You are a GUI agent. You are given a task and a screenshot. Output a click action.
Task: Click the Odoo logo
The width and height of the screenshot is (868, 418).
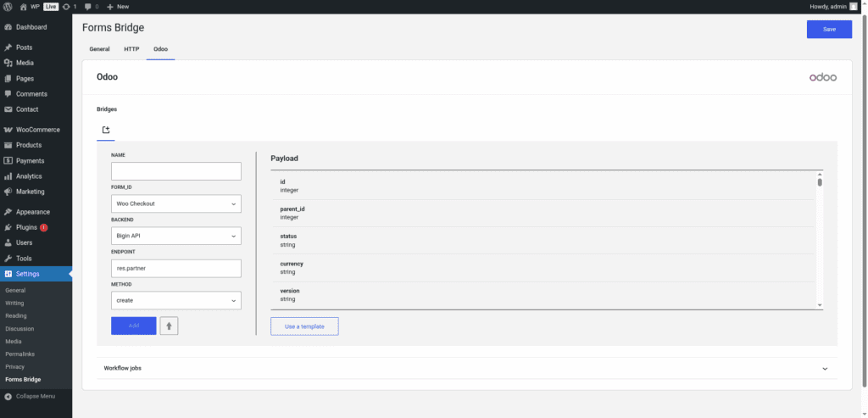point(822,77)
